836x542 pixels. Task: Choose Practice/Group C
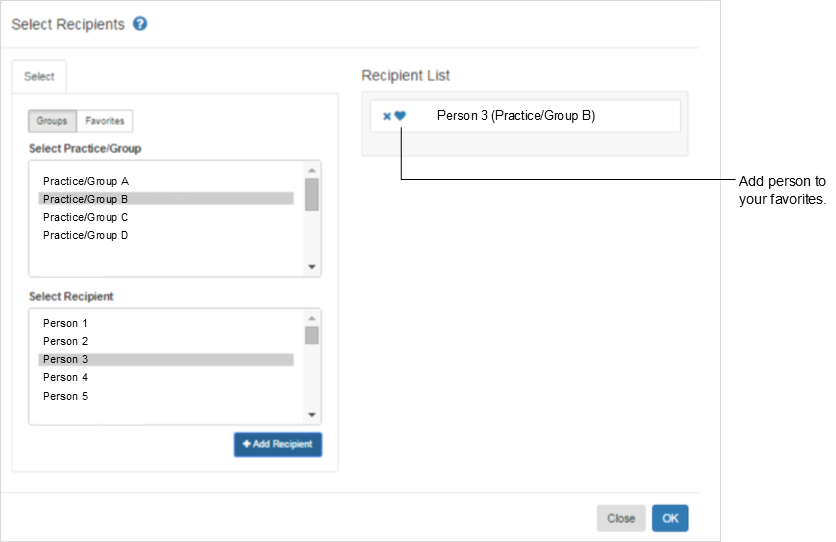pos(86,217)
